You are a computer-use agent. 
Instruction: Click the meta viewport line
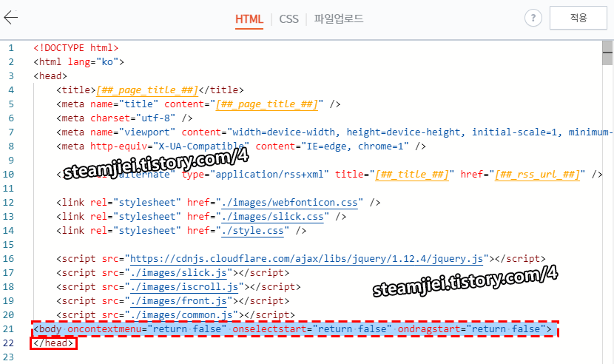point(334,132)
